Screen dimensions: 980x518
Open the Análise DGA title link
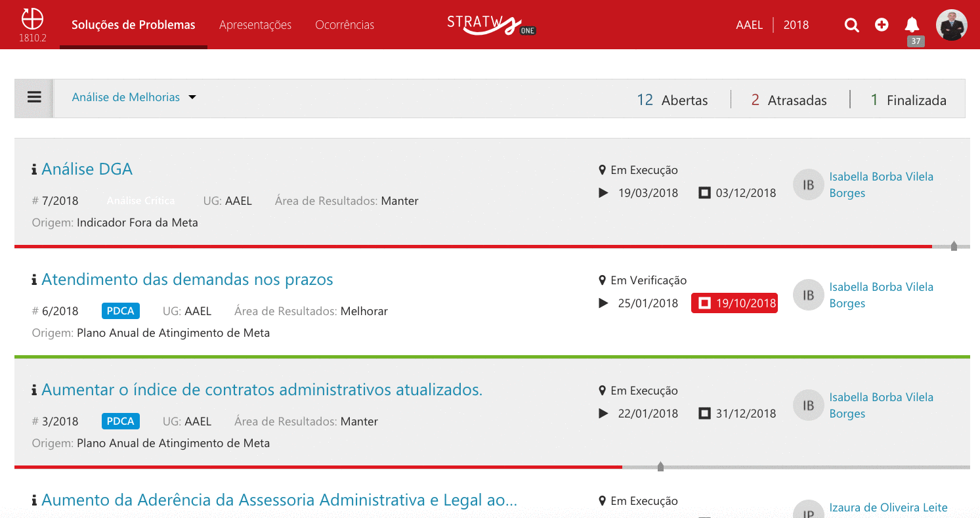point(87,169)
